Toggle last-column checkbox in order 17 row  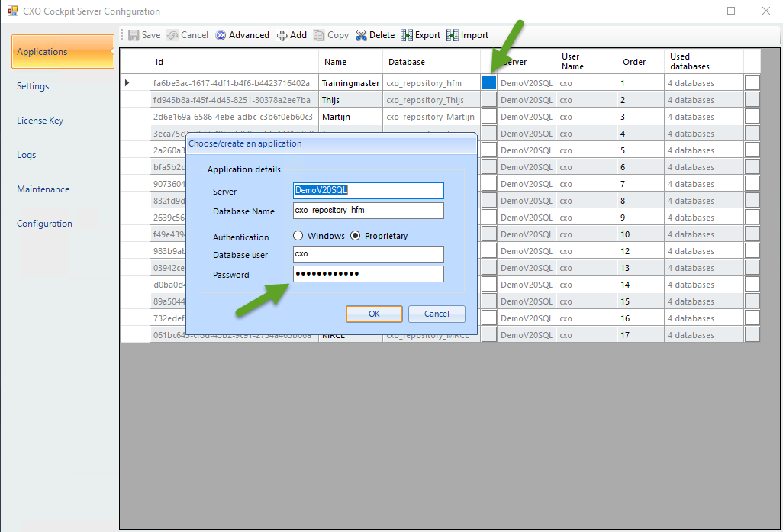(x=752, y=334)
